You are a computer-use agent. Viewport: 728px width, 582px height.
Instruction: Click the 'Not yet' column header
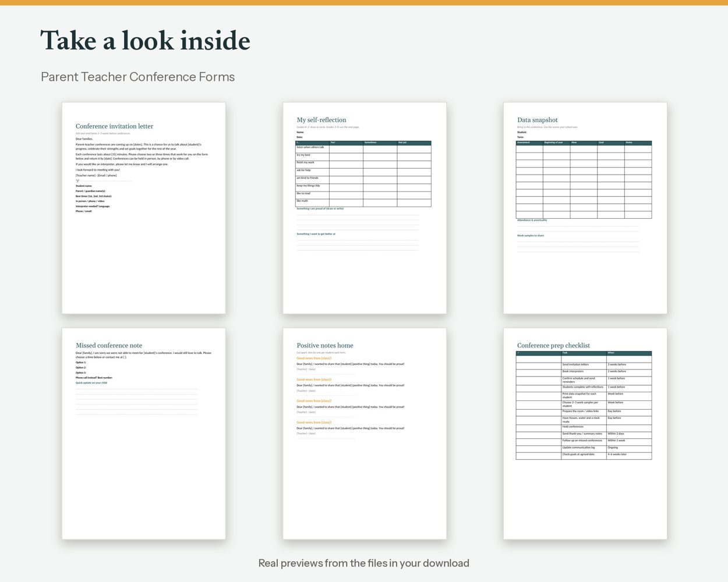414,143
